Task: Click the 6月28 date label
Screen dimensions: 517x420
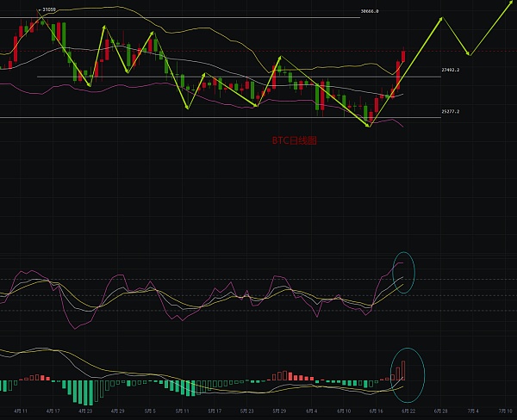Action: pos(441,411)
